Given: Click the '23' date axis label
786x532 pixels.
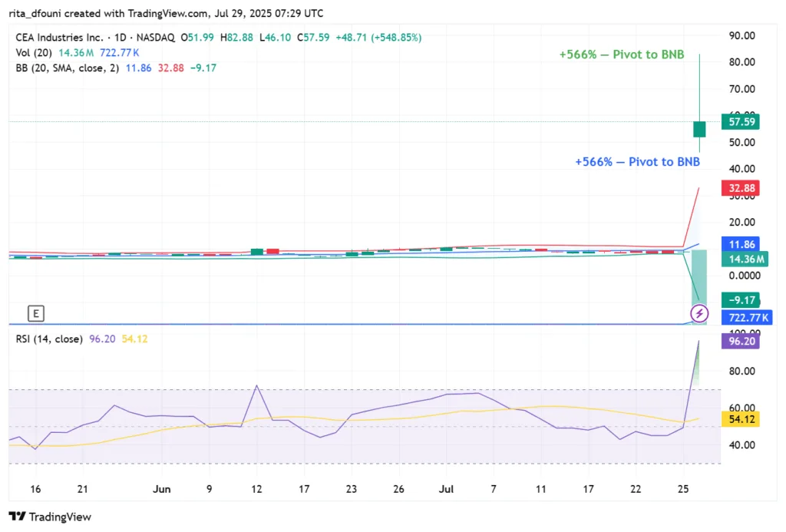Looking at the screenshot, I should point(352,489).
